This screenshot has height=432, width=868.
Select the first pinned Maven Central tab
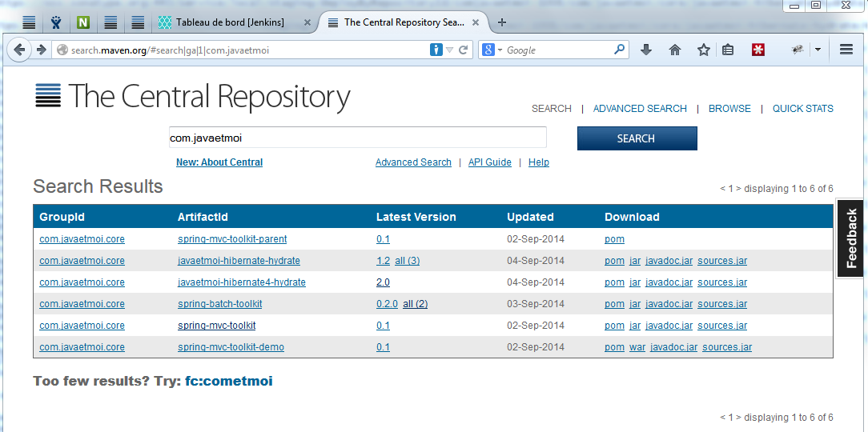pyautogui.click(x=29, y=22)
